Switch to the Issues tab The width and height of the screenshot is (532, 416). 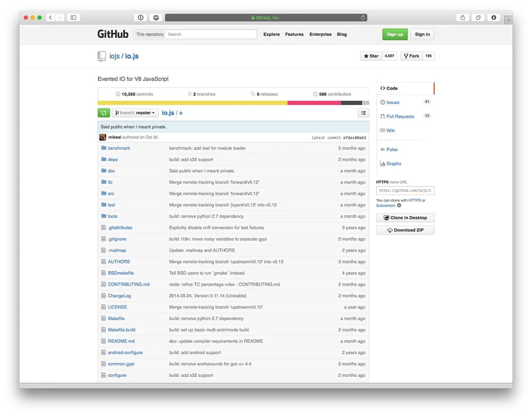pyautogui.click(x=405, y=102)
